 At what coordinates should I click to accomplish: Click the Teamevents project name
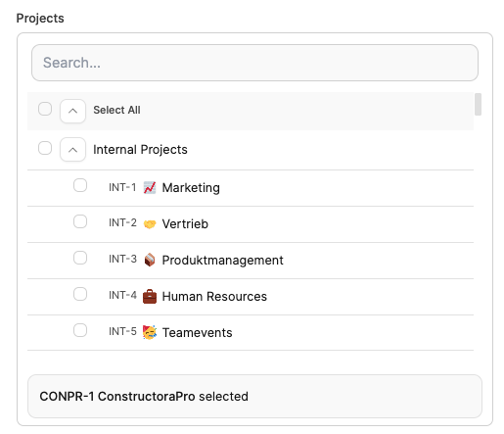197,333
